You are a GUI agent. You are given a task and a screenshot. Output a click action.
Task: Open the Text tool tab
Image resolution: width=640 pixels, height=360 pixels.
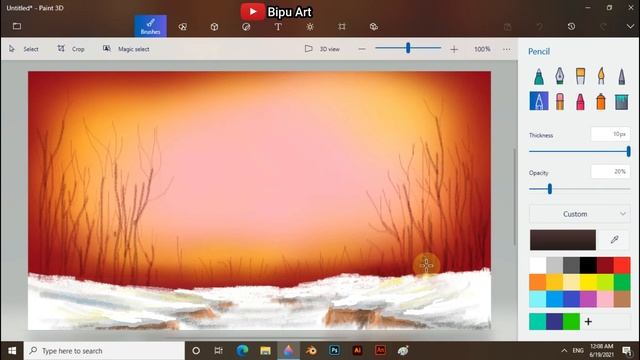tap(278, 27)
